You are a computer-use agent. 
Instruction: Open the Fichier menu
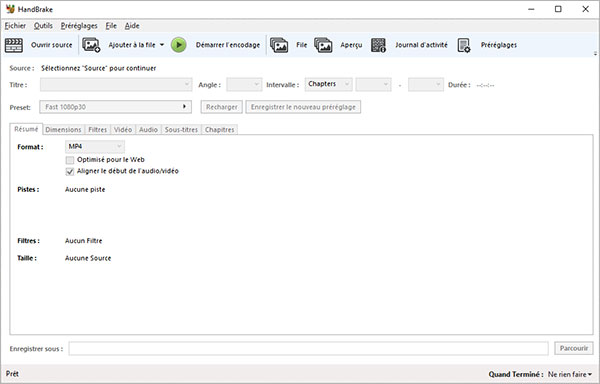15,26
